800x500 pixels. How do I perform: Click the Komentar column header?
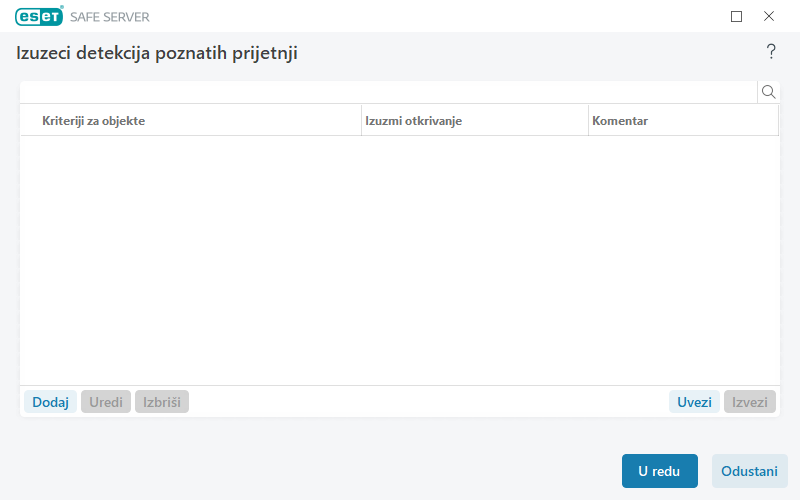[682, 120]
